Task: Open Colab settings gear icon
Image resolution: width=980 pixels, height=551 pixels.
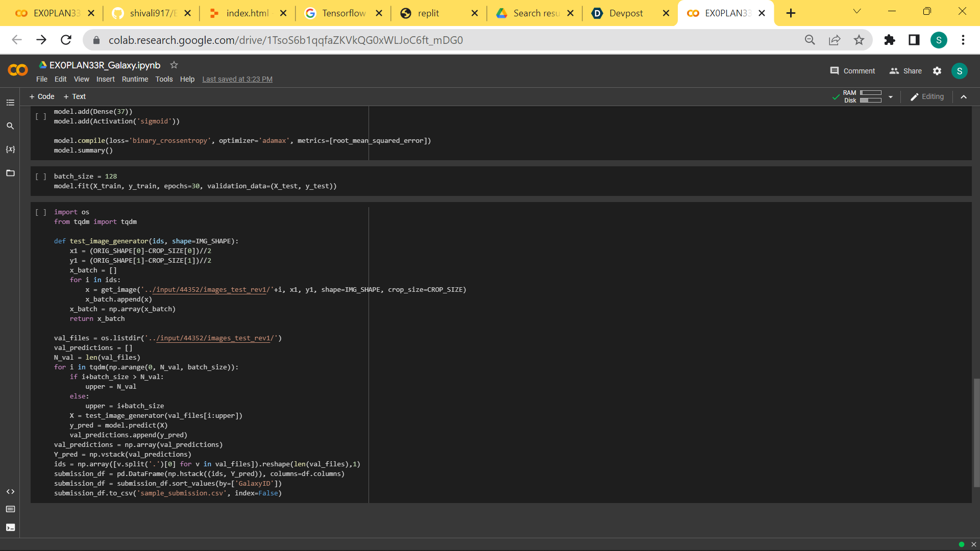Action: pyautogui.click(x=937, y=71)
